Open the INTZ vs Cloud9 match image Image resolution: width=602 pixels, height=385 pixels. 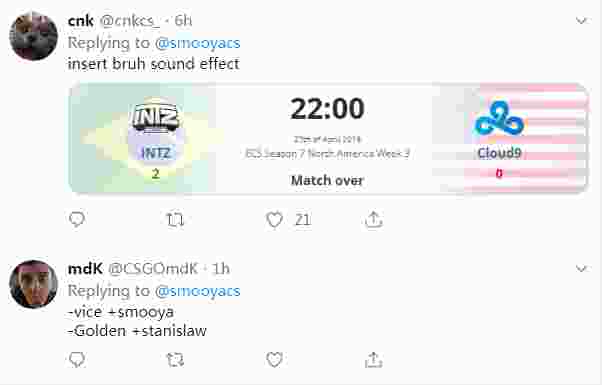coord(328,138)
